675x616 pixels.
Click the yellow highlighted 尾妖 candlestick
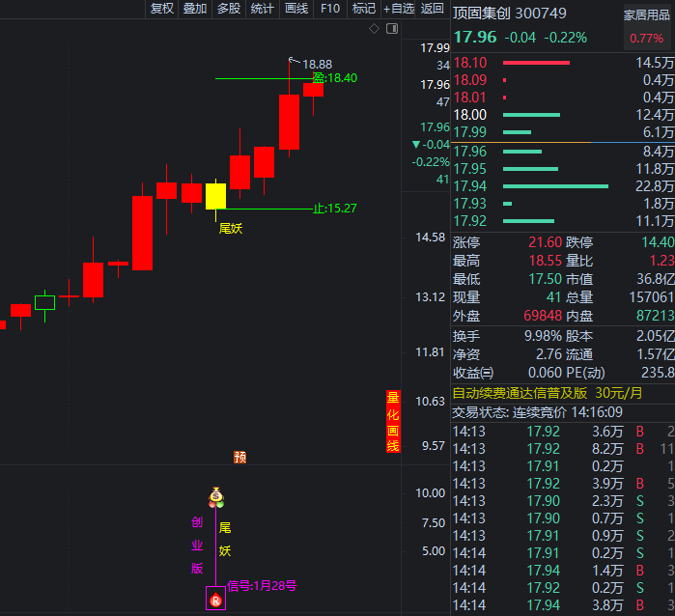(x=215, y=196)
